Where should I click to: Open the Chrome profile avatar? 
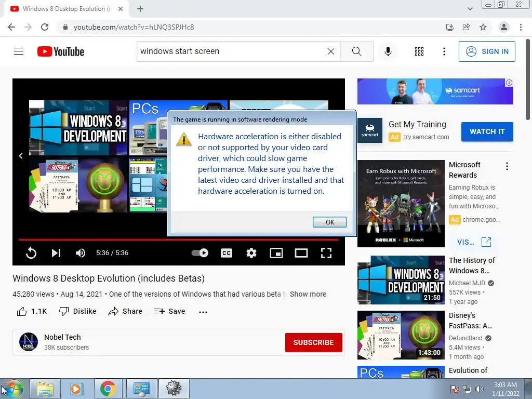(x=504, y=27)
